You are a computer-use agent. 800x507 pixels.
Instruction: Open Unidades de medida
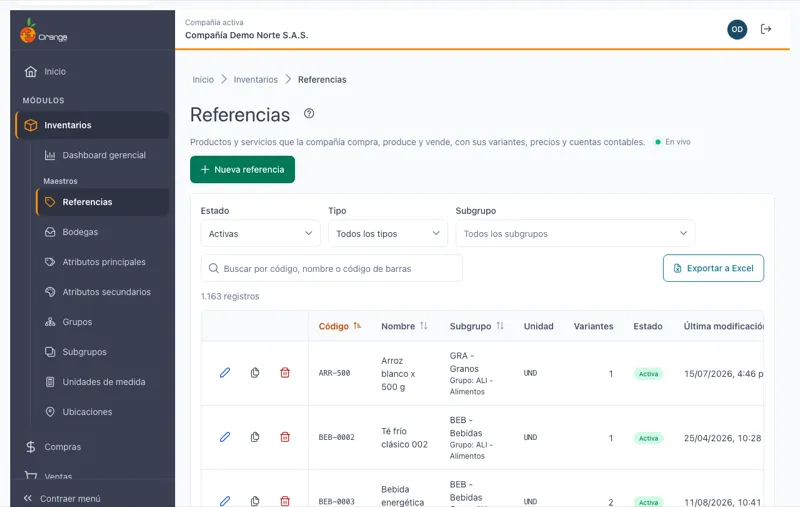102,382
